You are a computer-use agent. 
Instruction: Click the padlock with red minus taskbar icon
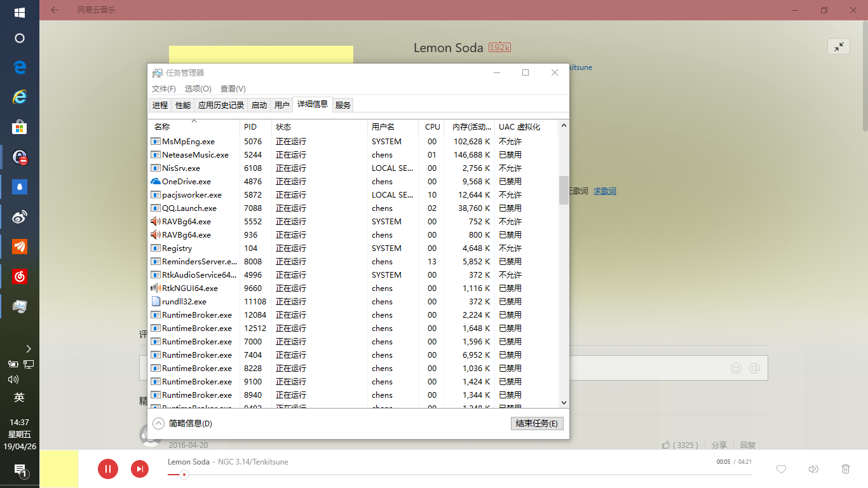click(x=19, y=157)
